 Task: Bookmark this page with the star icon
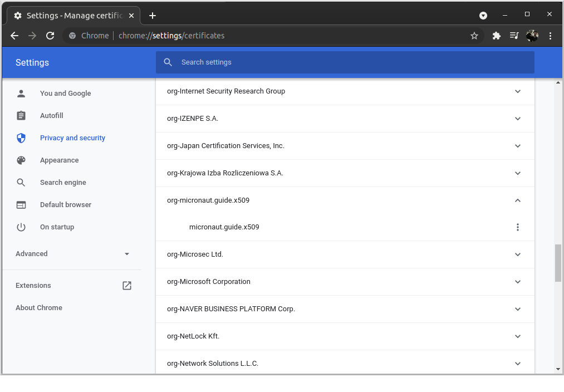[474, 36]
